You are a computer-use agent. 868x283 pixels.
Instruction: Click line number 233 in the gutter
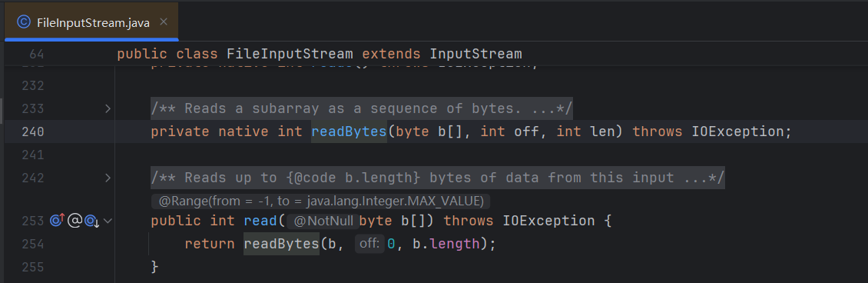33,108
